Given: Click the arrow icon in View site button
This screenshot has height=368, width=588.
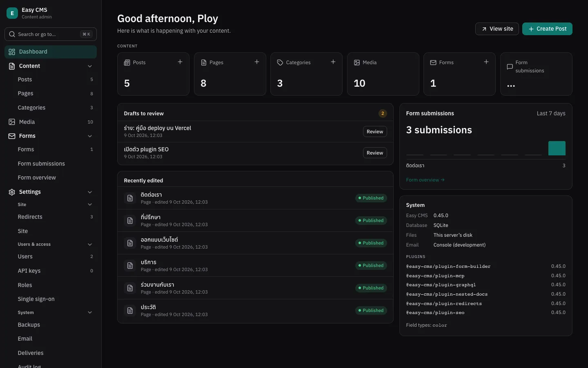Looking at the screenshot, I should [x=484, y=29].
